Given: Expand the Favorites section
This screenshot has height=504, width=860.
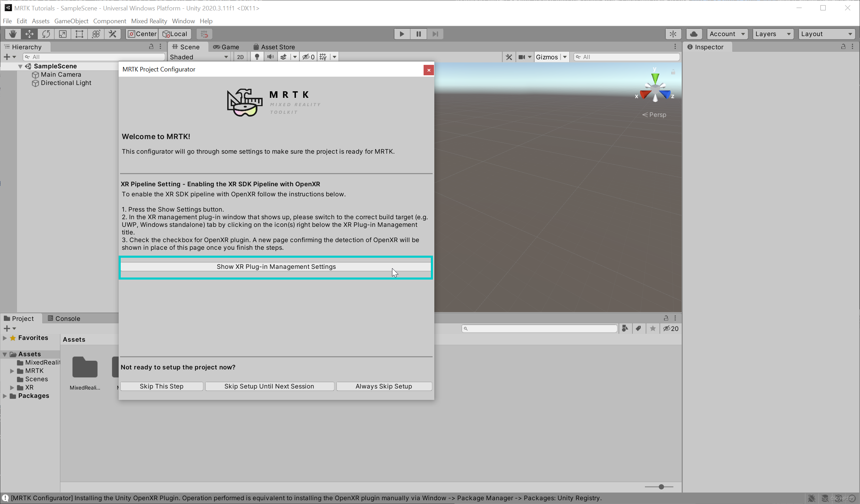Looking at the screenshot, I should (5, 338).
